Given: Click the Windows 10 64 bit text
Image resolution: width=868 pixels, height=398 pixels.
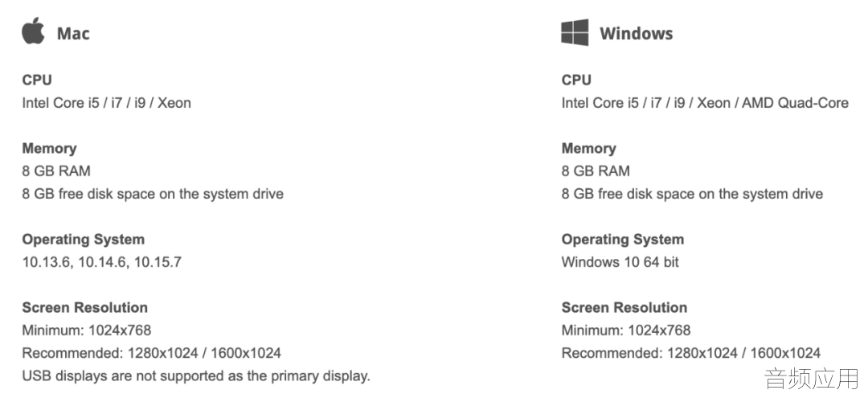Looking at the screenshot, I should 620,262.
